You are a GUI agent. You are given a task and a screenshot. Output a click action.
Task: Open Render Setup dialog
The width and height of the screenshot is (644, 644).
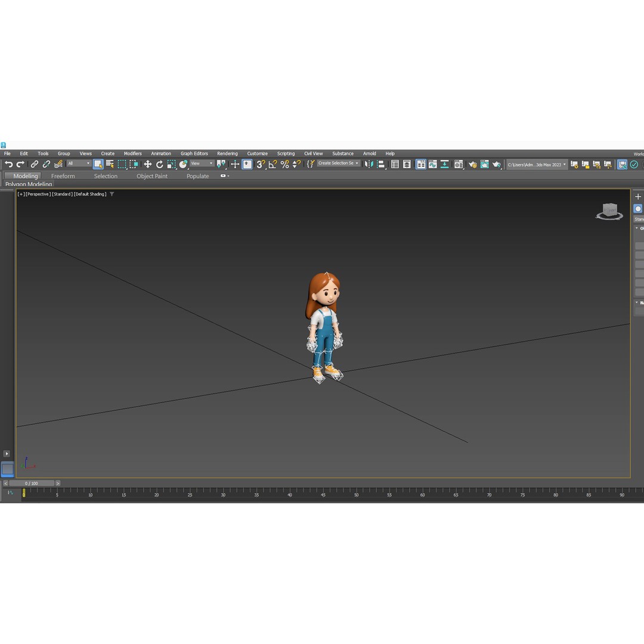pos(473,164)
